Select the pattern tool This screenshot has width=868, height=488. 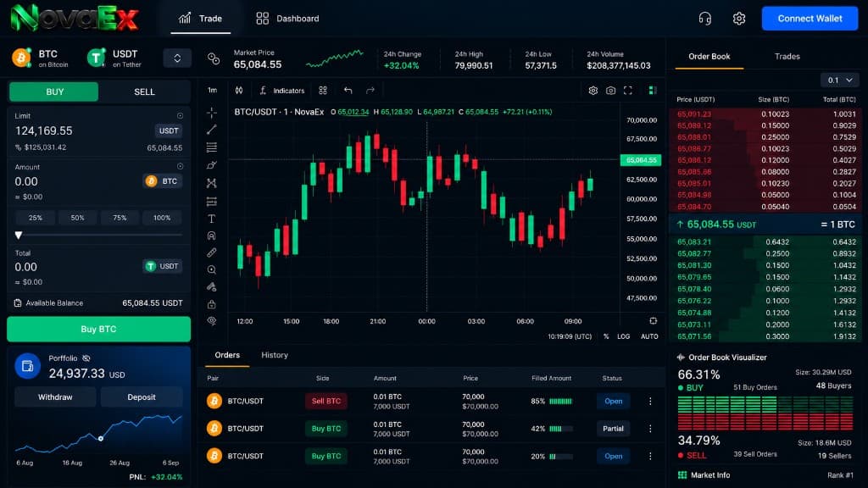coord(211,183)
